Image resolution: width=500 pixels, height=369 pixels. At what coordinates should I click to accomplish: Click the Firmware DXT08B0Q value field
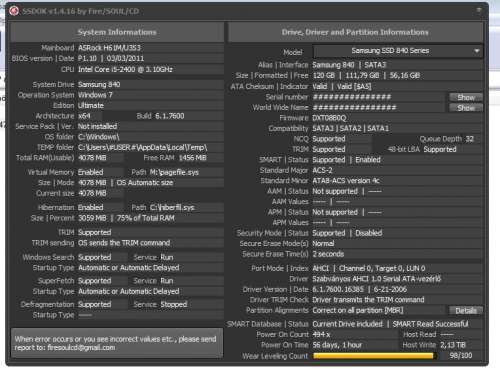[x=397, y=118]
